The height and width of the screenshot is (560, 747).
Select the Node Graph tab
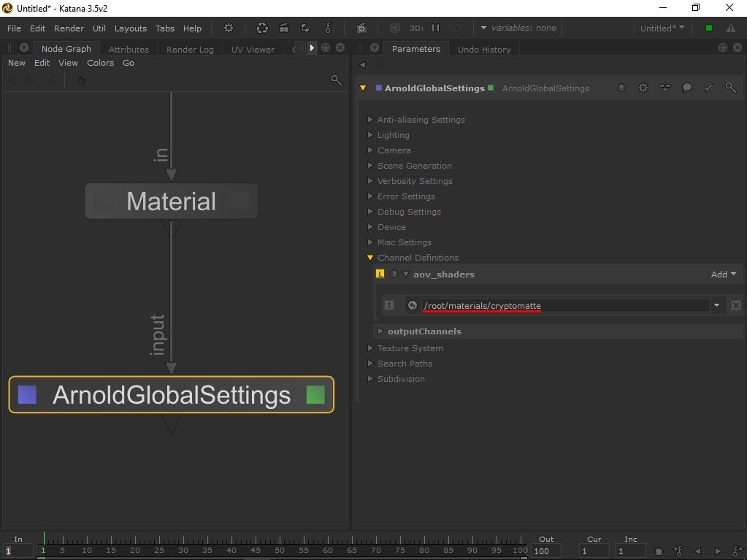(x=66, y=49)
